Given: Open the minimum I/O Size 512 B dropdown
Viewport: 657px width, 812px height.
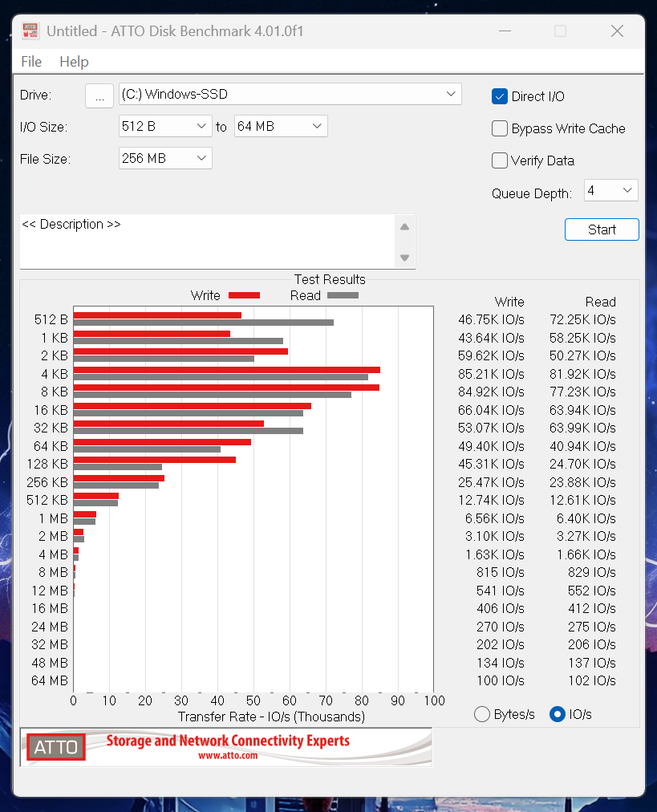Looking at the screenshot, I should pyautogui.click(x=165, y=126).
